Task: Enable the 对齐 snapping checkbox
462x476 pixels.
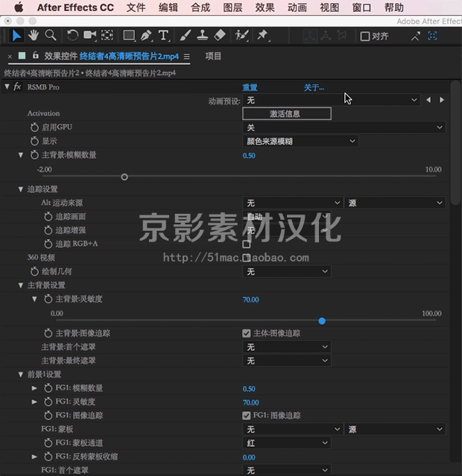Action: tap(365, 37)
